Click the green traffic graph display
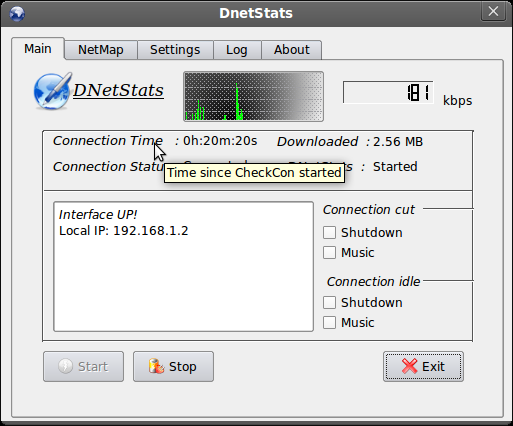 click(253, 96)
